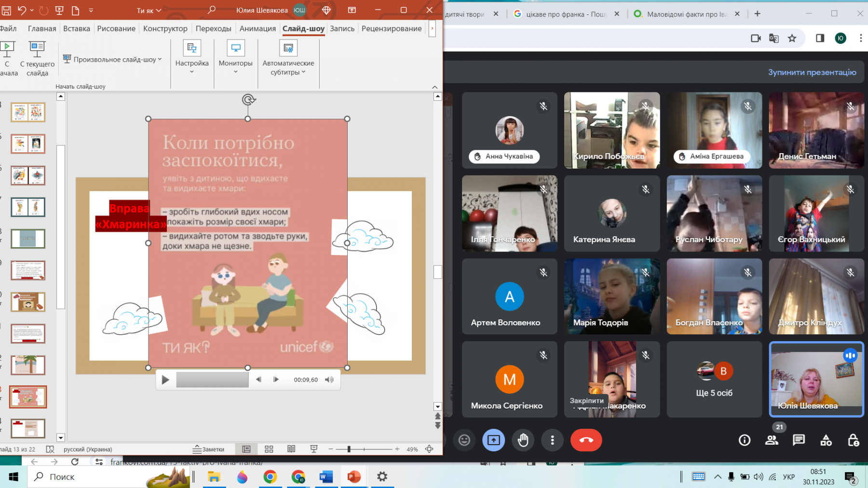Toggle the emoji reactions bar in Meet
The height and width of the screenshot is (488, 868).
[x=464, y=440]
